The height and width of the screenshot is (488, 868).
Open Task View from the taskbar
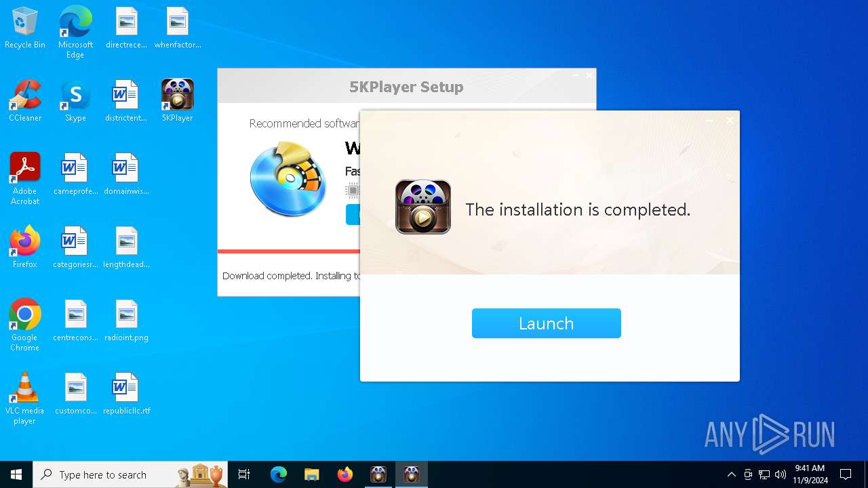244,474
